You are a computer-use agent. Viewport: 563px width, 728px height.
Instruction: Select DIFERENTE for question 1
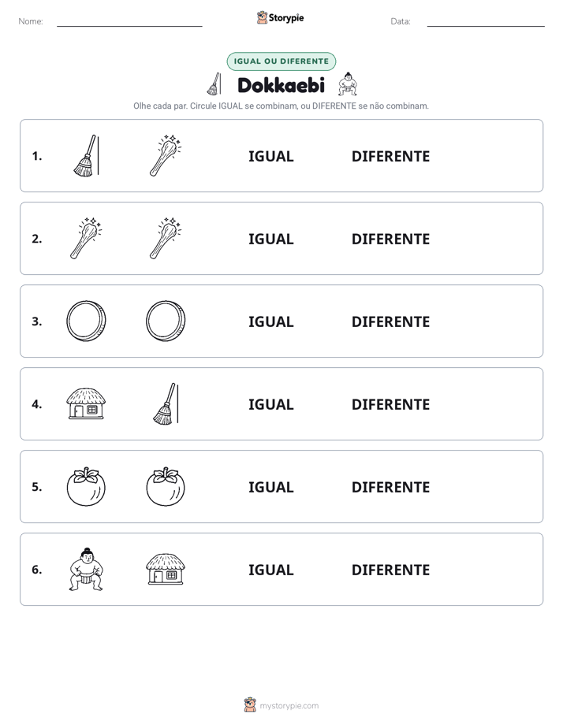390,157
